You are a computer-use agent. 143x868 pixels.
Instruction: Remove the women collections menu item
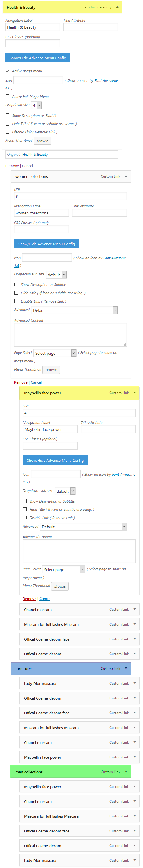[21, 382]
